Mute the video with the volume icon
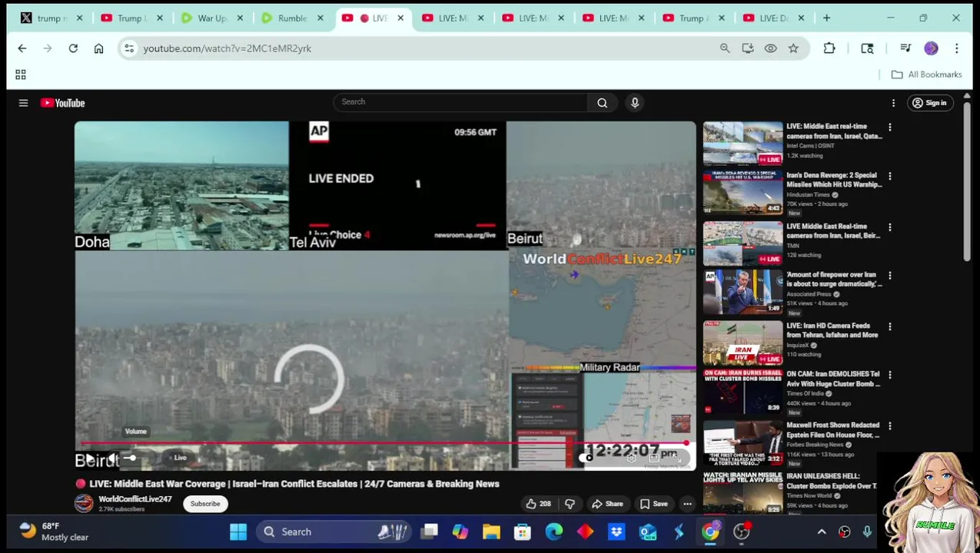This screenshot has width=980, height=553. point(112,459)
